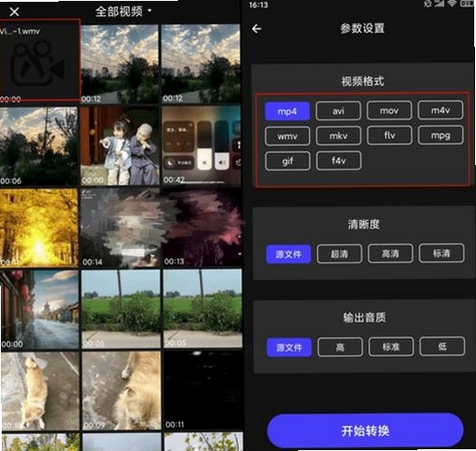Pick mov video format

pyautogui.click(x=389, y=111)
